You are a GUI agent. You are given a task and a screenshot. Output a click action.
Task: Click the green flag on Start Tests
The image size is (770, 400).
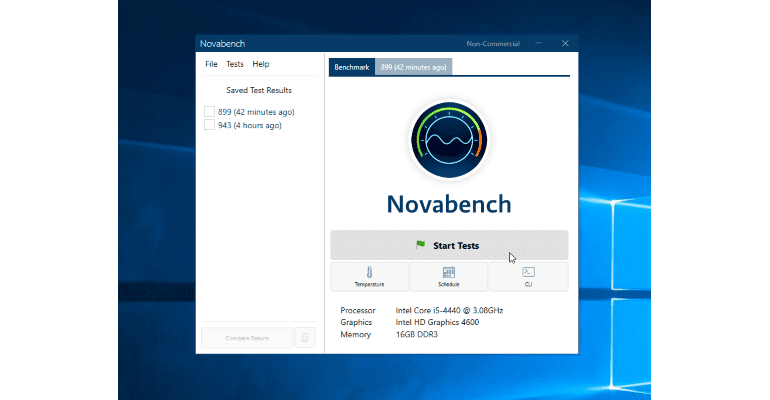click(x=421, y=245)
